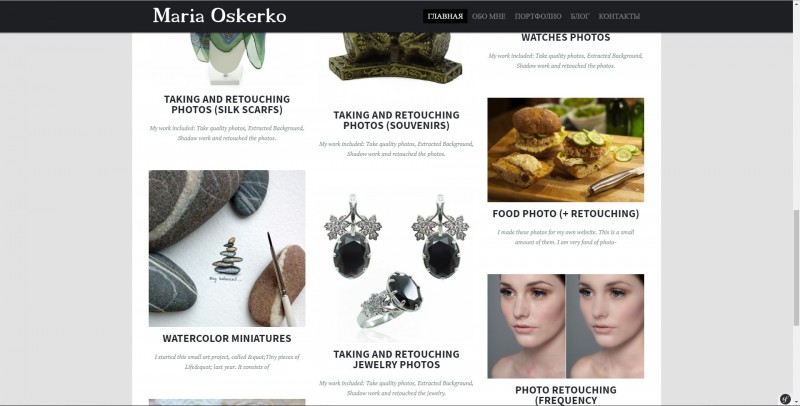Click the Symfony debug icon in corner
Screen dimensions: 800x406
pos(785,399)
